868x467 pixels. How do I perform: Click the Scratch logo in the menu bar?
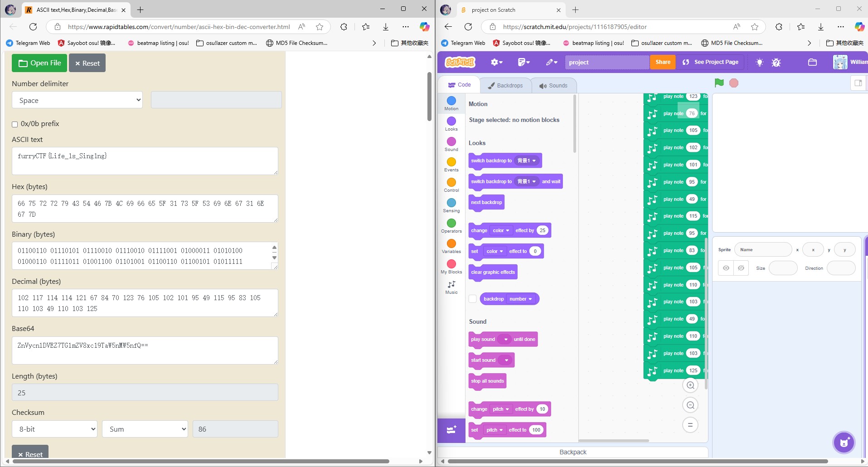(x=460, y=62)
